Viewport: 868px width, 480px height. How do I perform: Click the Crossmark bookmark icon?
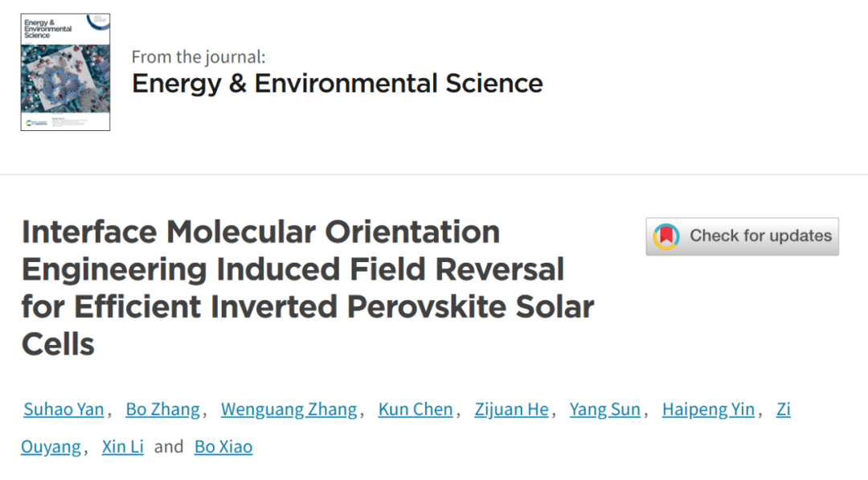(x=666, y=236)
